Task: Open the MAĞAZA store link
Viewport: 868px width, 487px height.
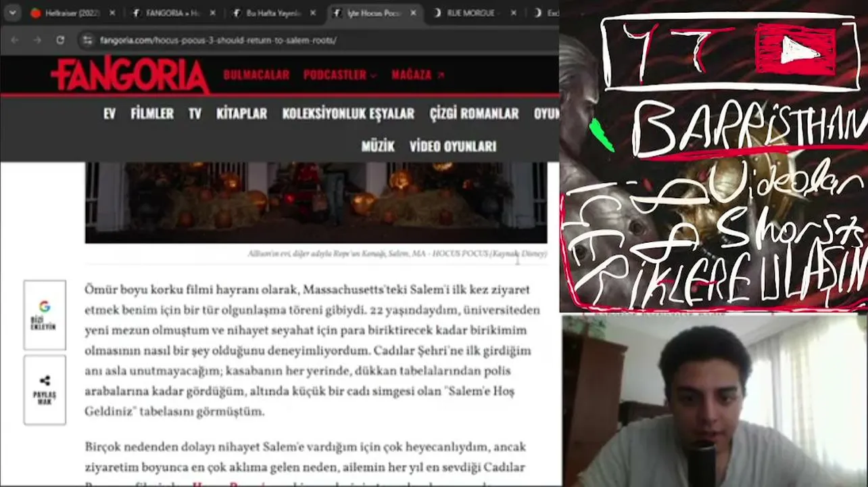Action: (418, 75)
